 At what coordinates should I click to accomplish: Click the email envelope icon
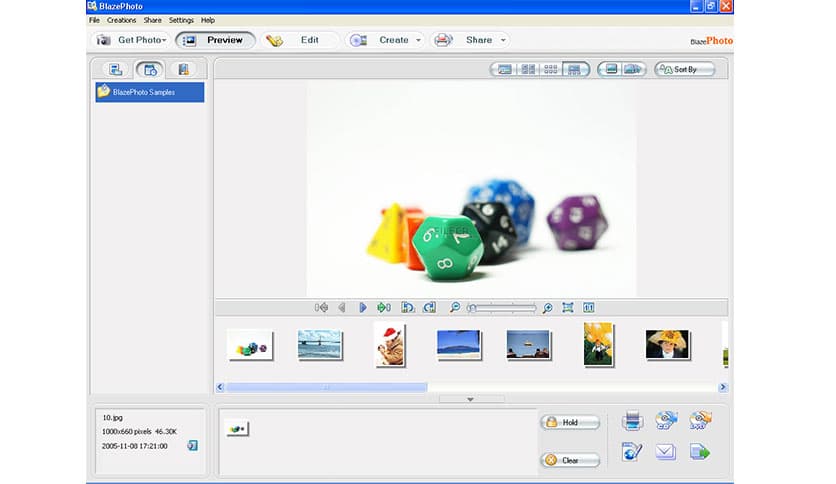pos(665,452)
